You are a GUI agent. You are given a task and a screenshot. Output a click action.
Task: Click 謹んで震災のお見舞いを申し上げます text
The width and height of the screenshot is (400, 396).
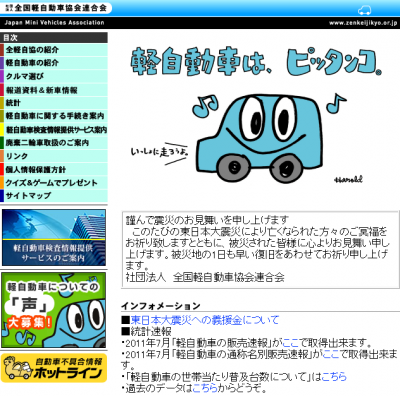[x=207, y=220]
